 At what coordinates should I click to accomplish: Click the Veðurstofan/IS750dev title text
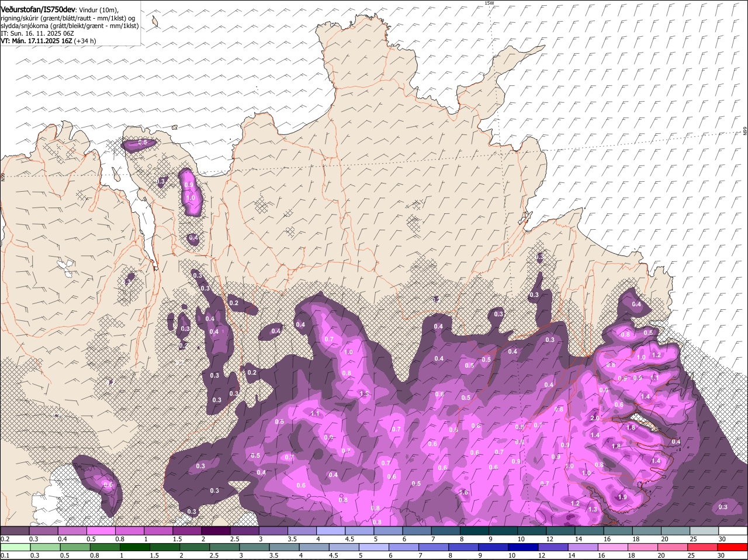coord(39,9)
